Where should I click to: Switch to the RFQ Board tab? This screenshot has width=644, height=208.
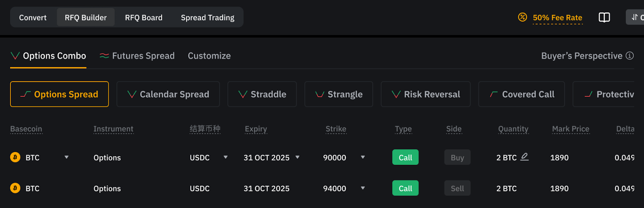(x=144, y=18)
